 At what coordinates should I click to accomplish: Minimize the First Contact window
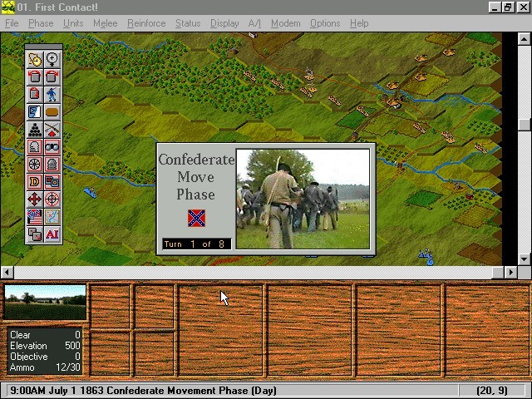(495, 7)
